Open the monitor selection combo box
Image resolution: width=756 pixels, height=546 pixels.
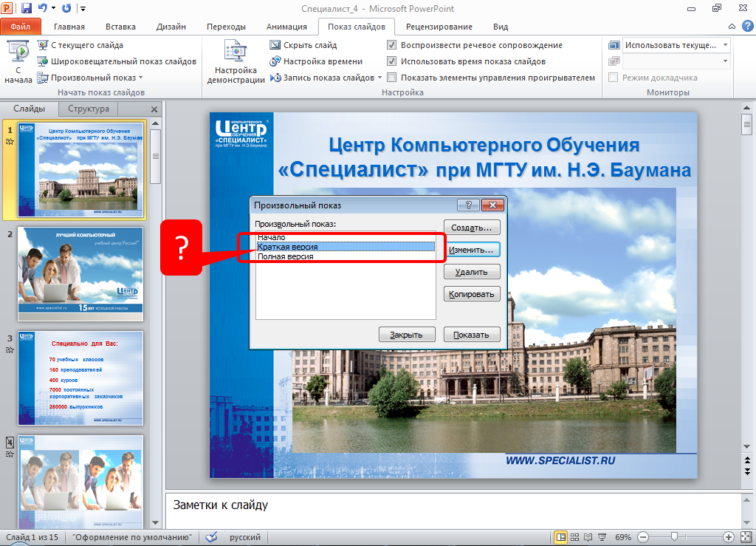[675, 45]
